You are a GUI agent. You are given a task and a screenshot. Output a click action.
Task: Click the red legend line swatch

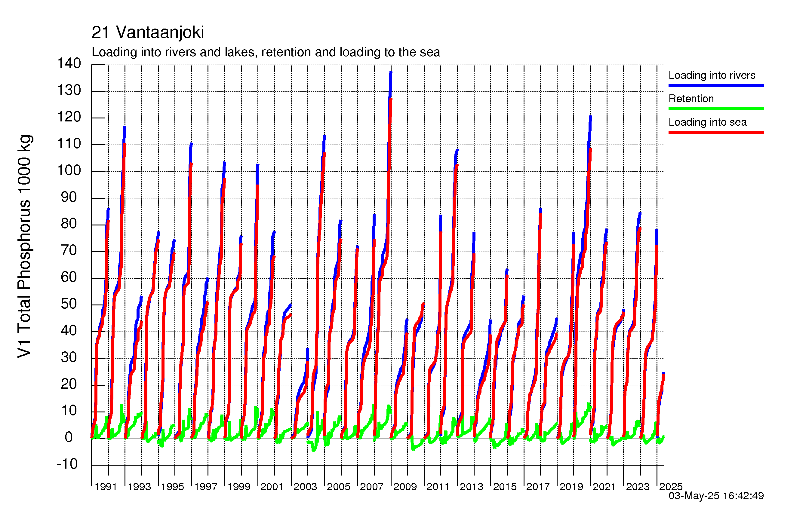pos(716,132)
